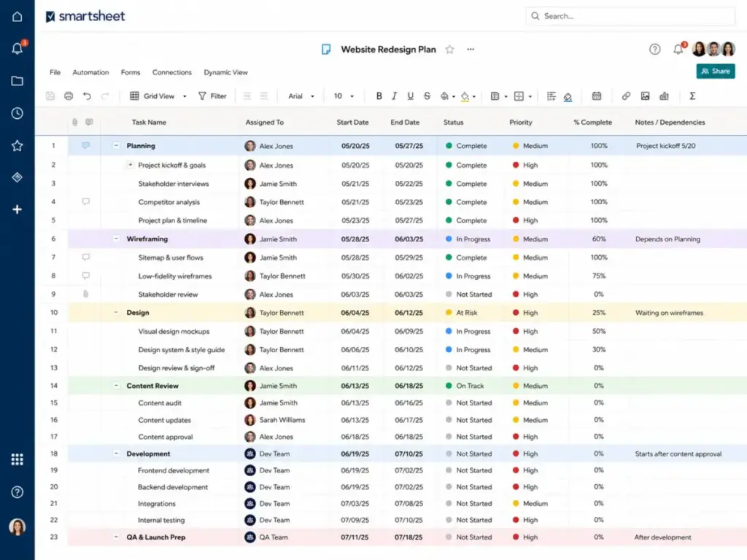The width and height of the screenshot is (747, 560).
Task: Click the Print icon in toolbar
Action: (x=69, y=96)
